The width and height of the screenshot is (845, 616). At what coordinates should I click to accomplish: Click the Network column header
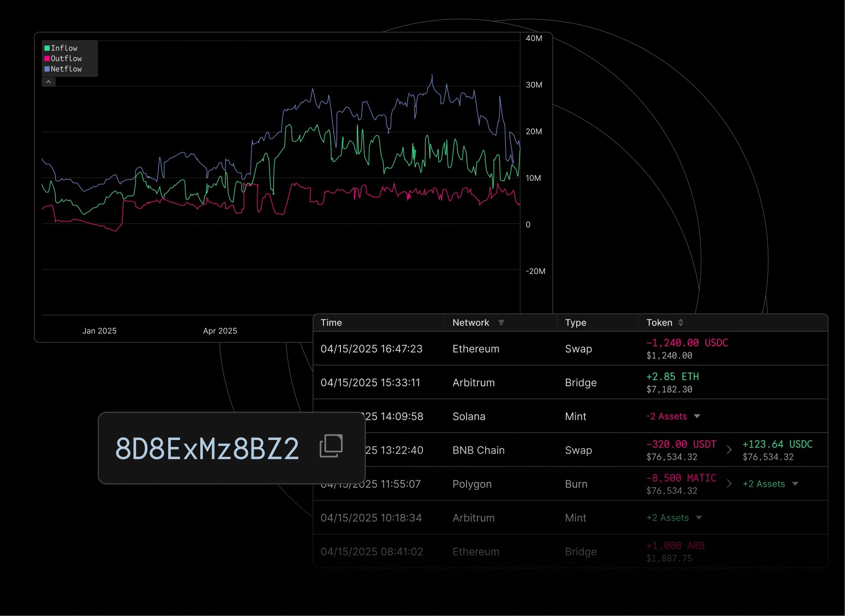point(471,323)
